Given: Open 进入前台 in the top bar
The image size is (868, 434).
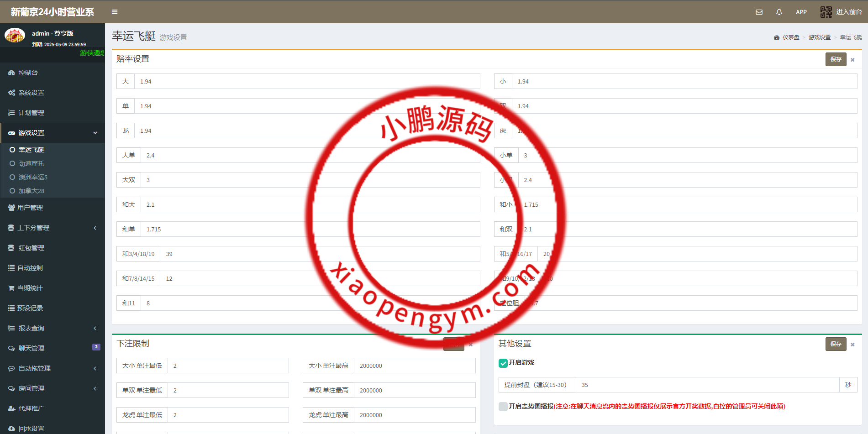Looking at the screenshot, I should pos(850,12).
